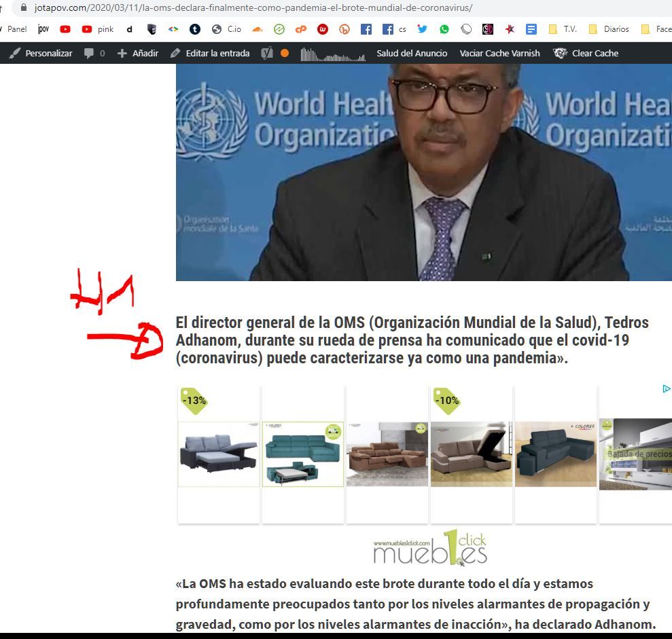Click the dark blue sofa '+ COLORES' ad
Screen dimensions: 672x639
click(x=555, y=454)
